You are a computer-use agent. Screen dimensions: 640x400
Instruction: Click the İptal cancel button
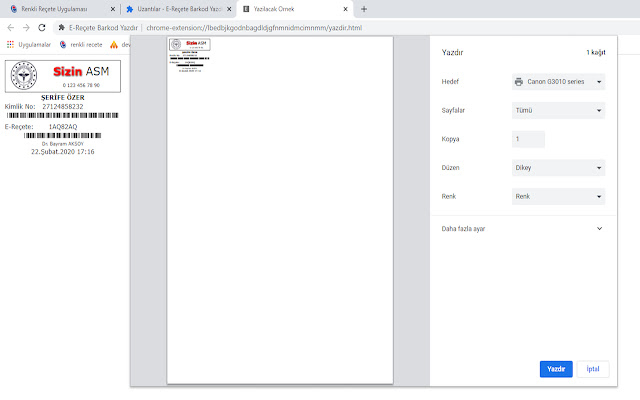tap(593, 369)
